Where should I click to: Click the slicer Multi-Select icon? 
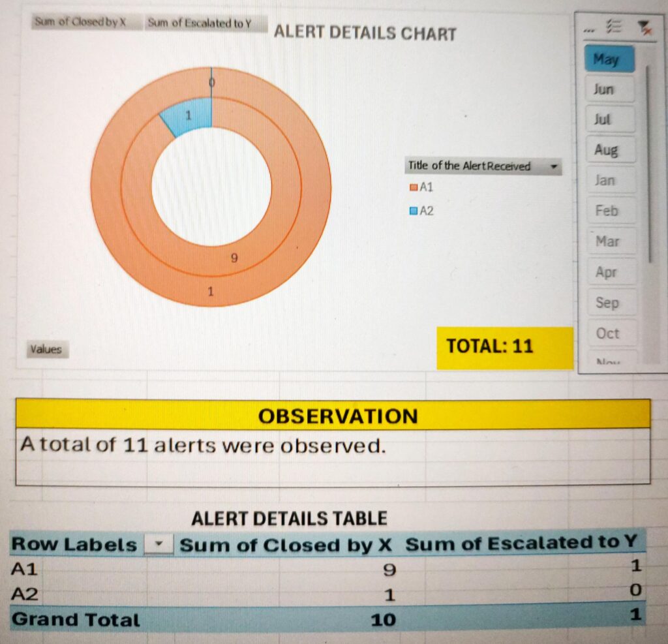pos(613,26)
